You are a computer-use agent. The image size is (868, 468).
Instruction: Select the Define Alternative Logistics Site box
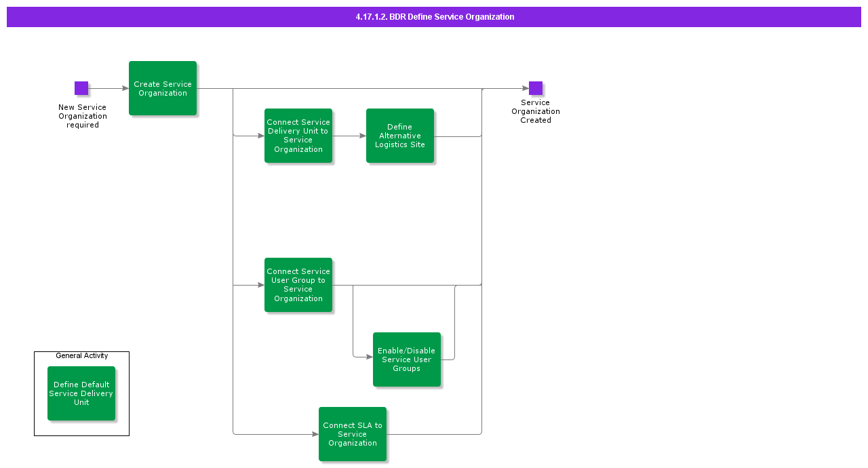[400, 136]
